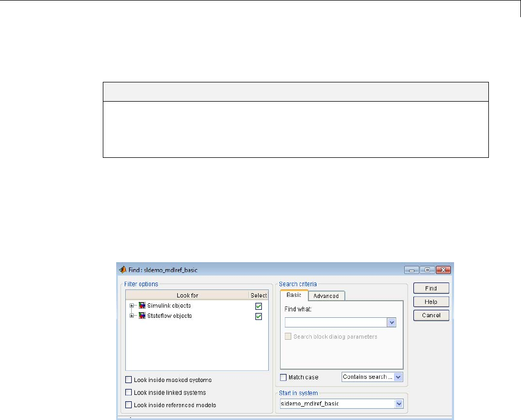Image resolution: width=521 pixels, height=420 pixels.
Task: Maximize the Find dialog window
Action: tap(427, 270)
